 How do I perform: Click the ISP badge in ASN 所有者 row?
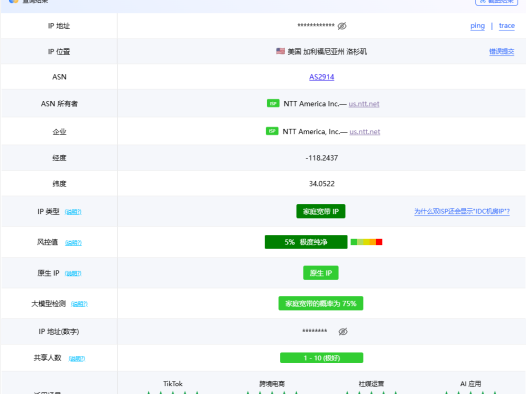(x=273, y=103)
